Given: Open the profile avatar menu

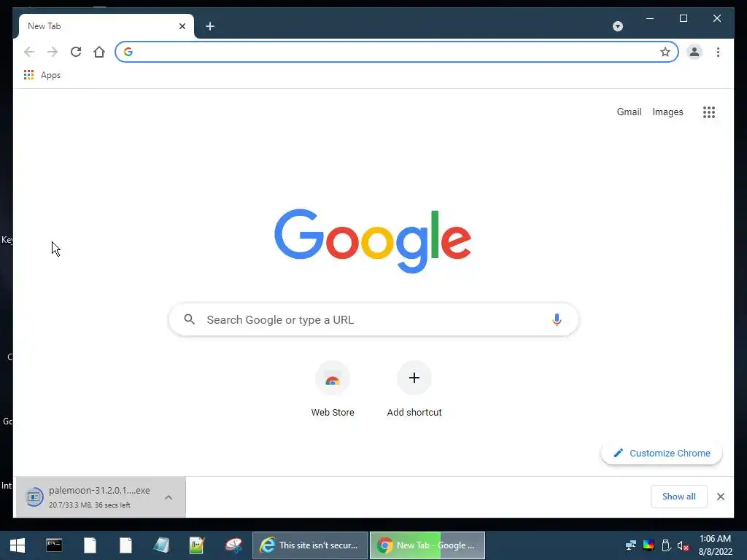Looking at the screenshot, I should click(x=694, y=52).
